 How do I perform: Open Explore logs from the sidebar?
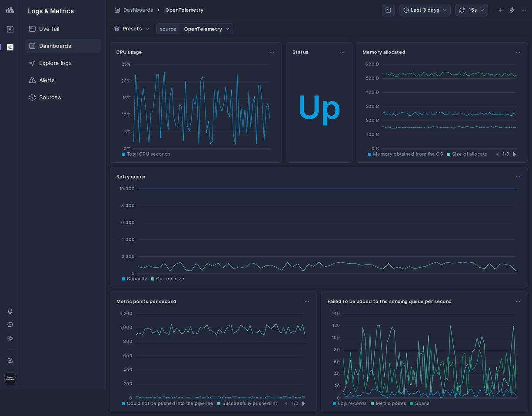point(55,63)
